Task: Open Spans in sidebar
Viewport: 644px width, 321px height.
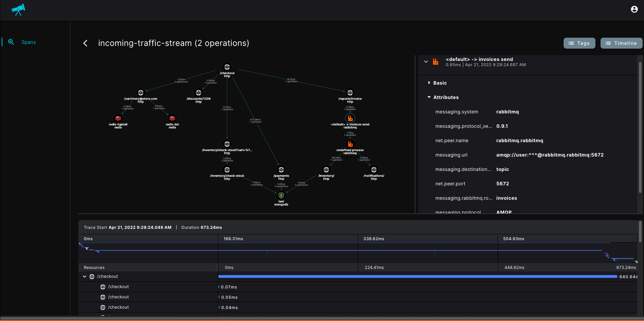Action: click(x=28, y=42)
